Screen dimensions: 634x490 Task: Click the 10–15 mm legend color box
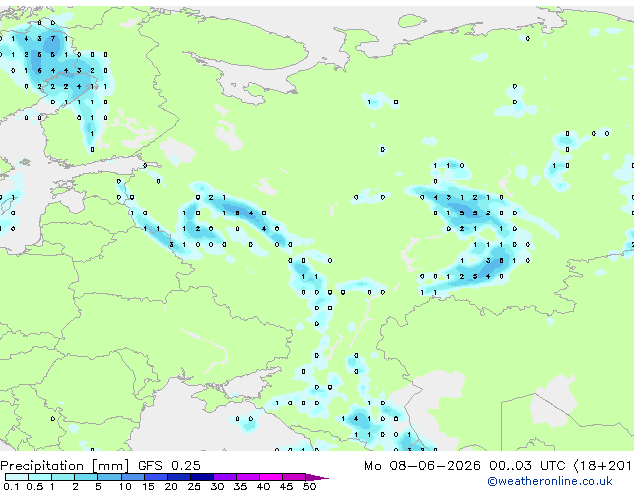click(132, 477)
